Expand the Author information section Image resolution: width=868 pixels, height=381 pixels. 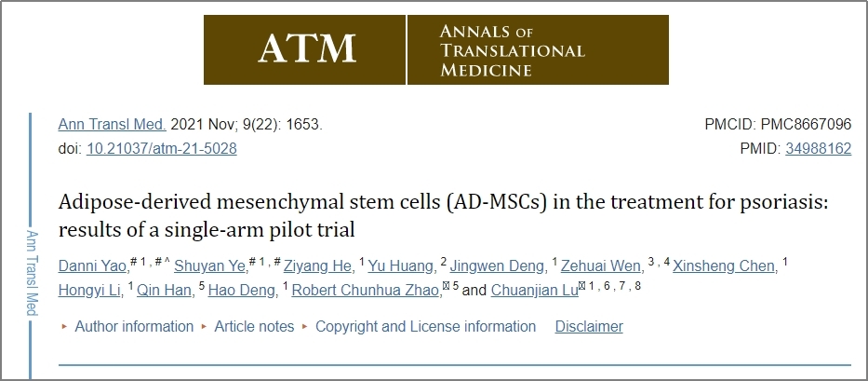pyautogui.click(x=134, y=327)
